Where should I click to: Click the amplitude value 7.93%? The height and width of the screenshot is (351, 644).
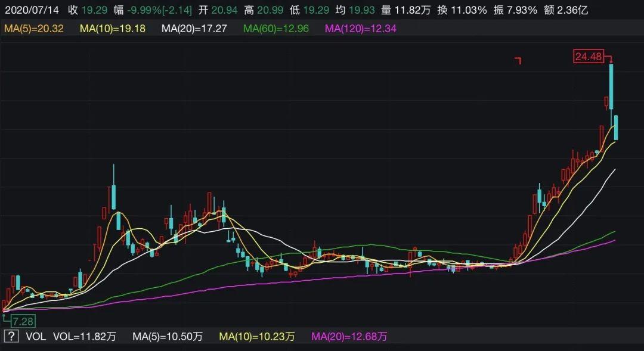[522, 10]
